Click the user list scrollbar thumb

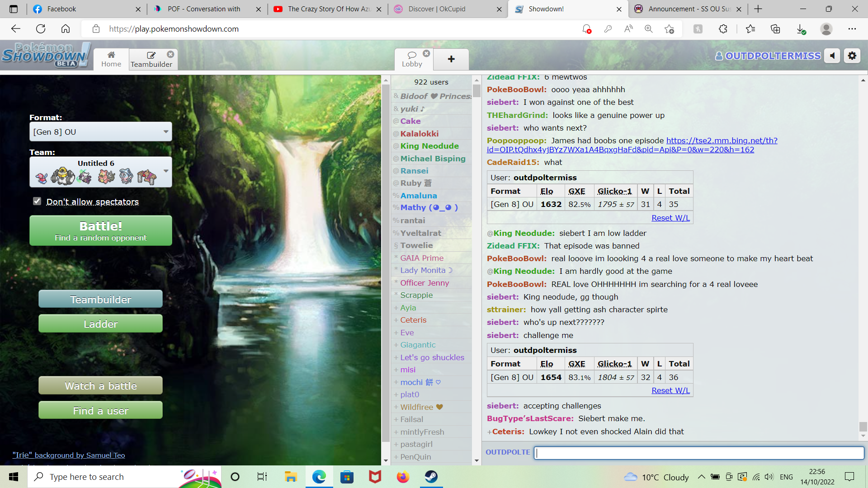point(476,91)
